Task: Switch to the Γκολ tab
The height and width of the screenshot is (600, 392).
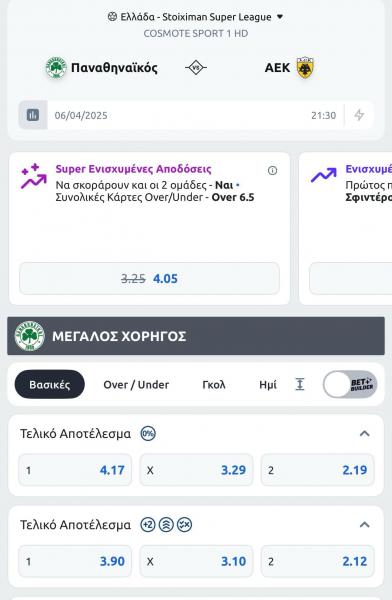Action: pos(214,384)
